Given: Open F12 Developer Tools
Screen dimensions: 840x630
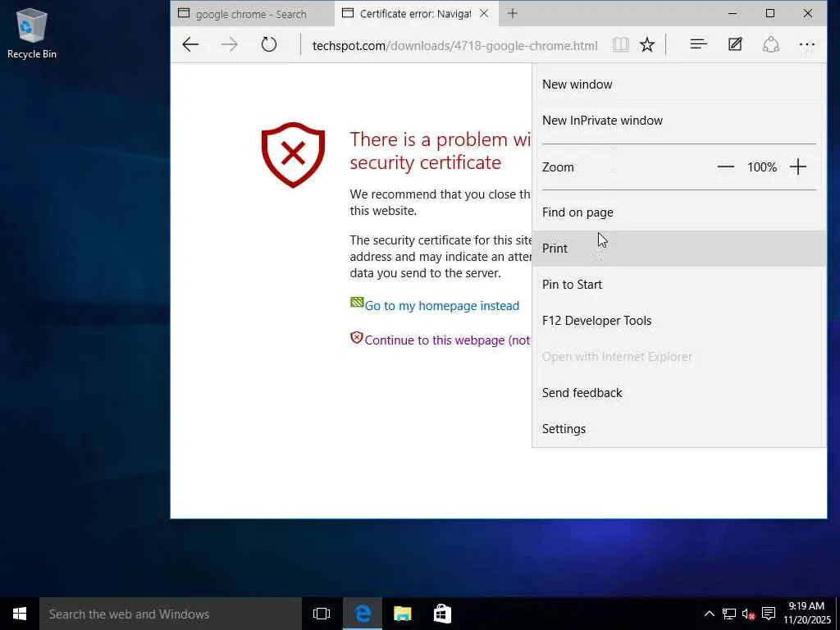Looking at the screenshot, I should [679, 321].
